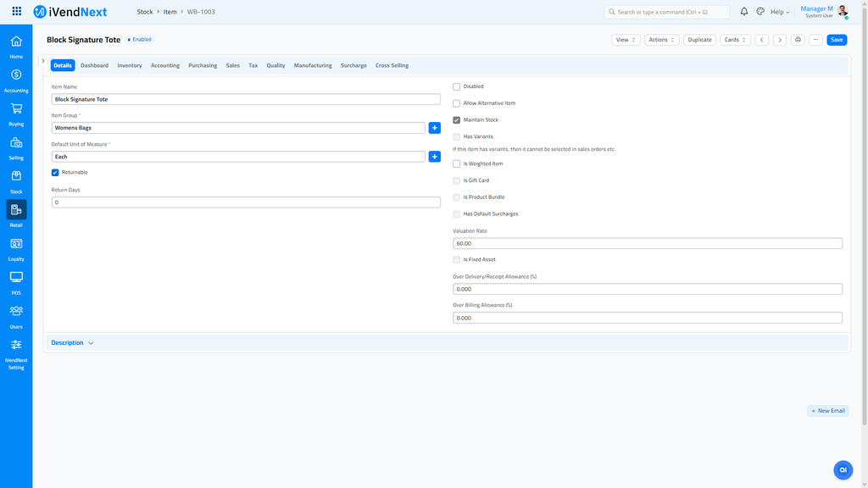Enable the Is Weighted Item checkbox
Screen dimensions: 868x488
(x=457, y=164)
